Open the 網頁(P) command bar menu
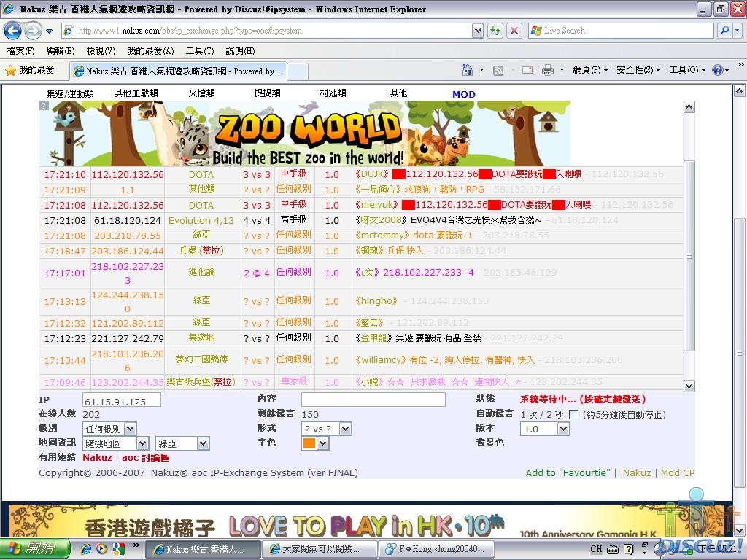The height and width of the screenshot is (560, 747). tap(590, 70)
